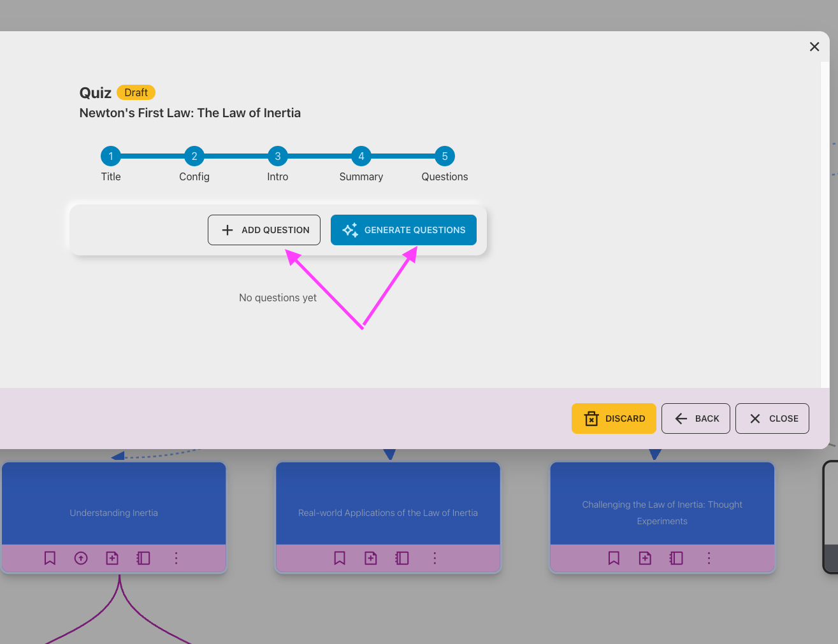Go to step 1 Title

click(111, 156)
